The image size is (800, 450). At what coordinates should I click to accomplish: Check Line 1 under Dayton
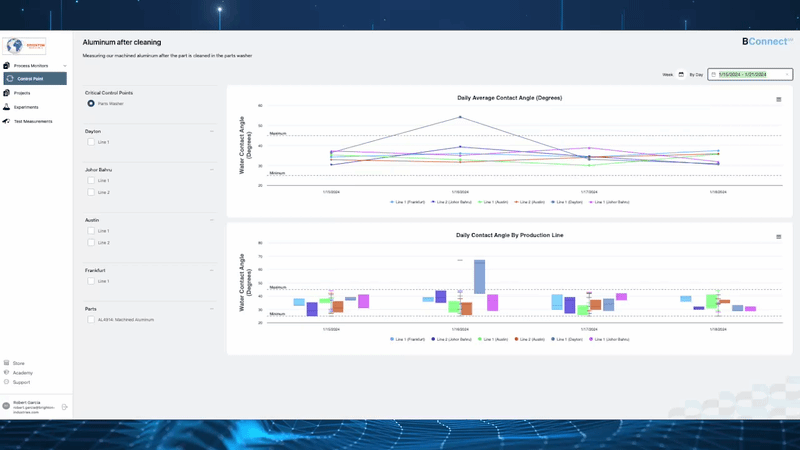coord(91,142)
